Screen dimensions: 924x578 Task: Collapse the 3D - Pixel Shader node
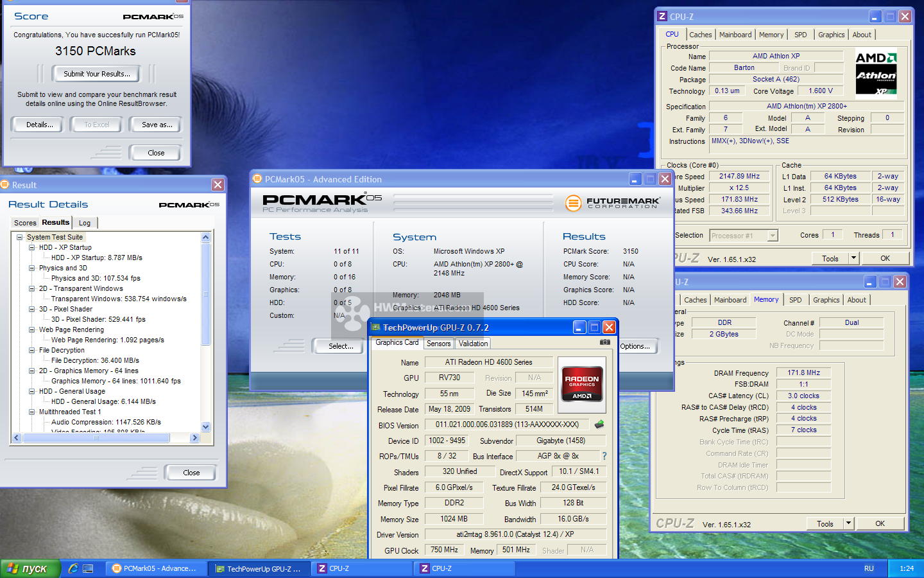tap(32, 309)
